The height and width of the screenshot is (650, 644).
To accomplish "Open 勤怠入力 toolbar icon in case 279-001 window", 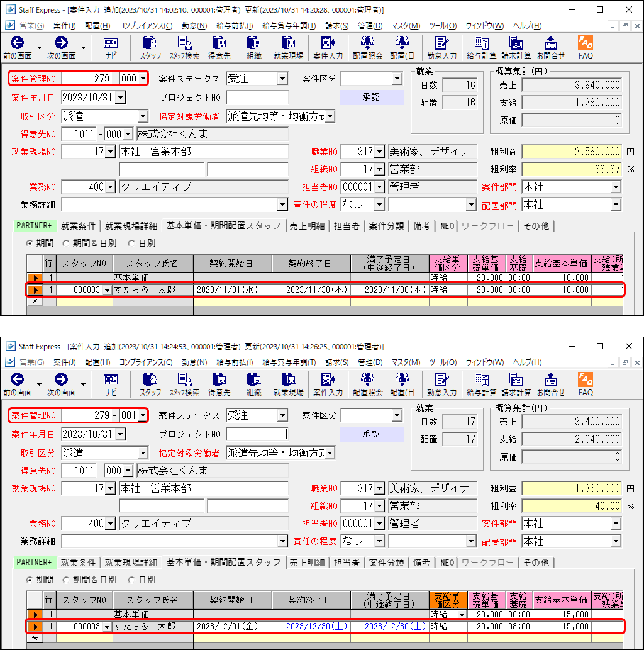I will pos(441,383).
